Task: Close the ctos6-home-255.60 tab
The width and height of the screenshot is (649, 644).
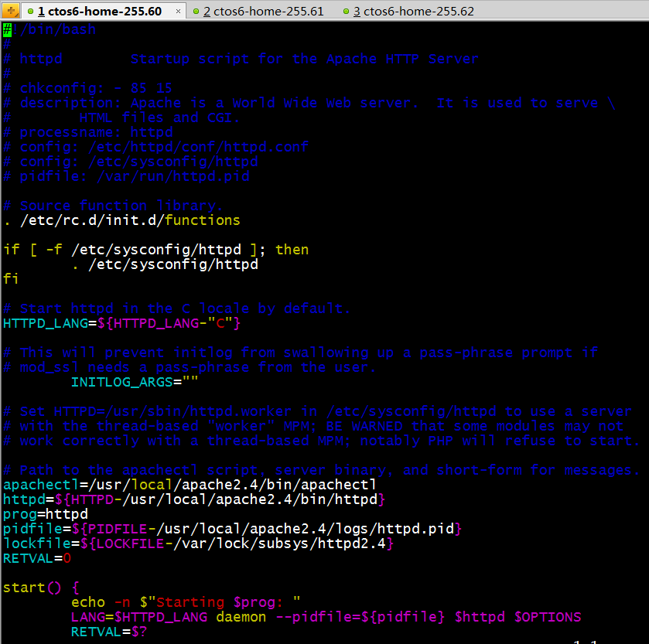Action: point(178,11)
